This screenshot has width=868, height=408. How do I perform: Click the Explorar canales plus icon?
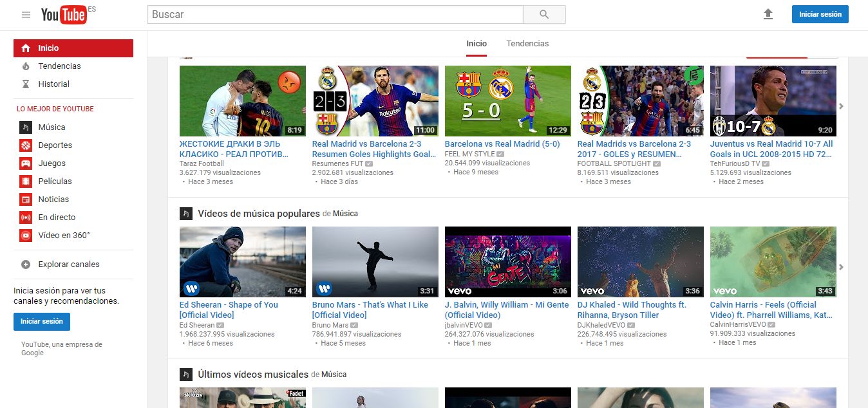click(26, 264)
